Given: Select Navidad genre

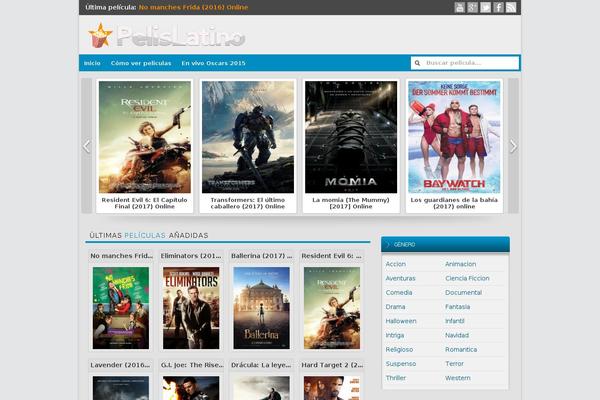Looking at the screenshot, I should point(457,335).
